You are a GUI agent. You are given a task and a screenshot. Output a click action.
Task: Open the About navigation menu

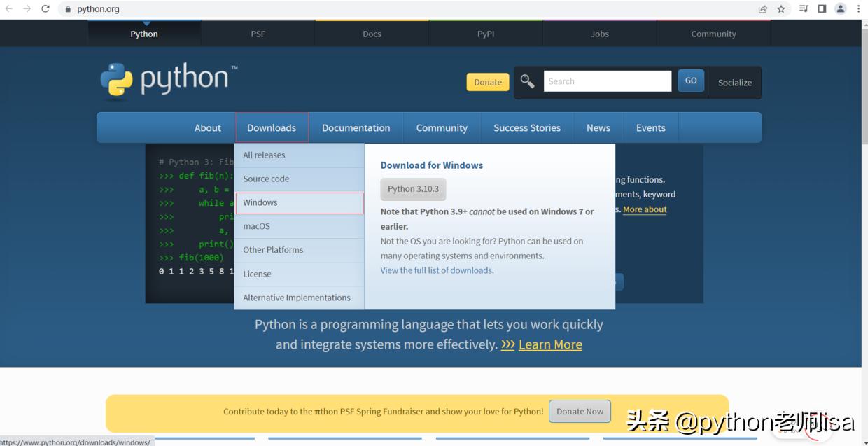(x=208, y=127)
